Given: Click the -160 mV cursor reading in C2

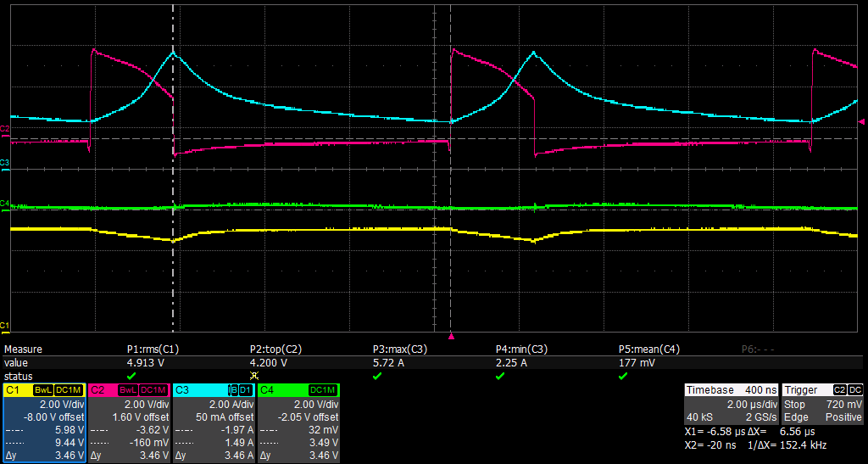Looking at the screenshot, I should [x=150, y=443].
